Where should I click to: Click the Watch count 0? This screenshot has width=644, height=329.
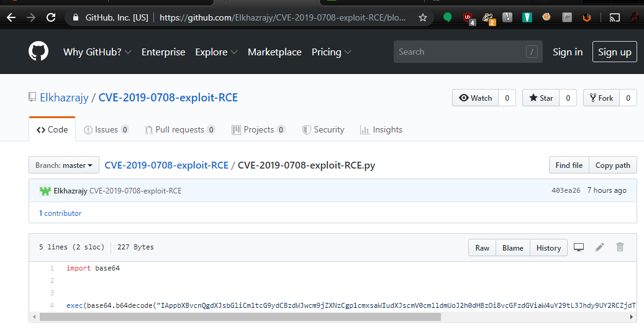(507, 98)
